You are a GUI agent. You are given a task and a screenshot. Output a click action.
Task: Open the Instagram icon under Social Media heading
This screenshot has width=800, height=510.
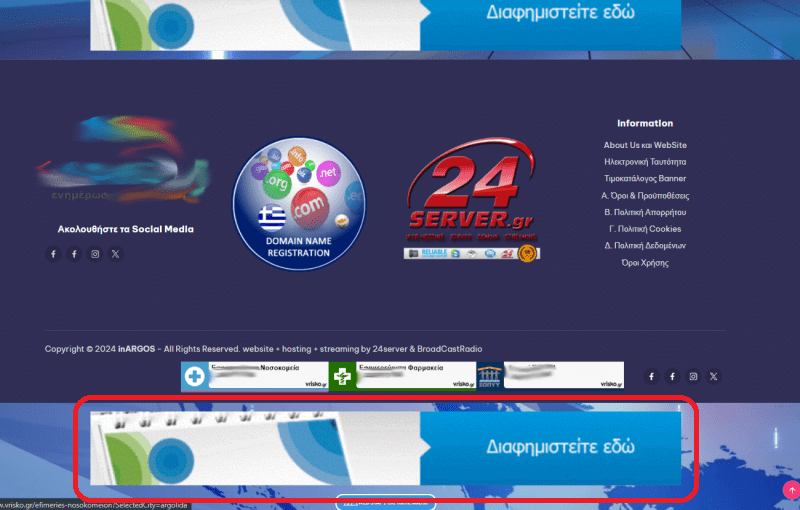tap(95, 254)
